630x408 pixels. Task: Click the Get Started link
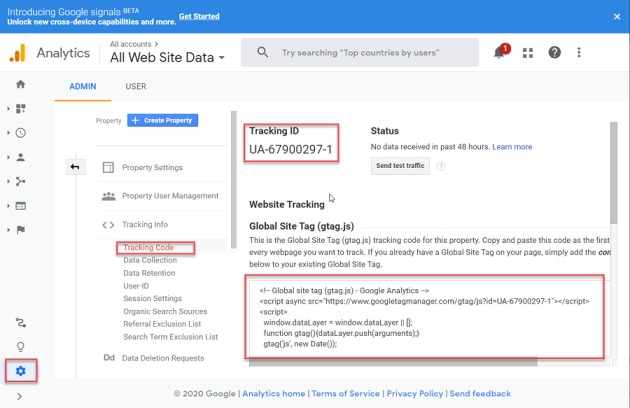tap(199, 16)
